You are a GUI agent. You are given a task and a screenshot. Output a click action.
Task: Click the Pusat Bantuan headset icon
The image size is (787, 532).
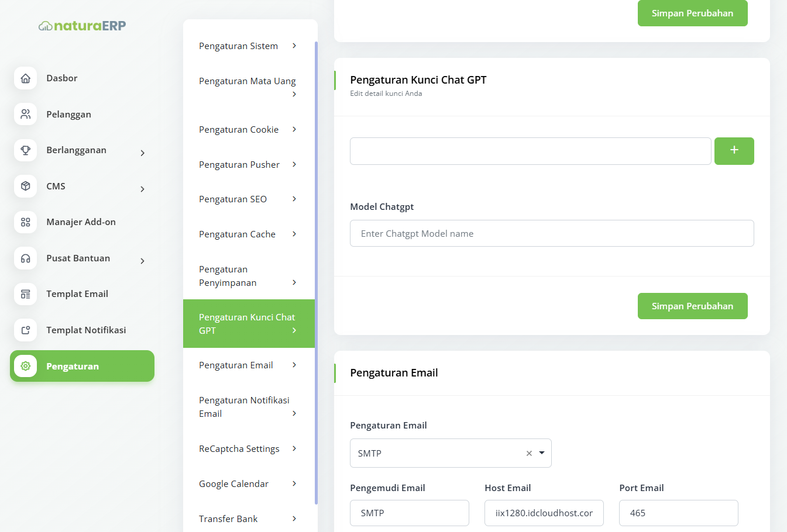click(x=25, y=258)
